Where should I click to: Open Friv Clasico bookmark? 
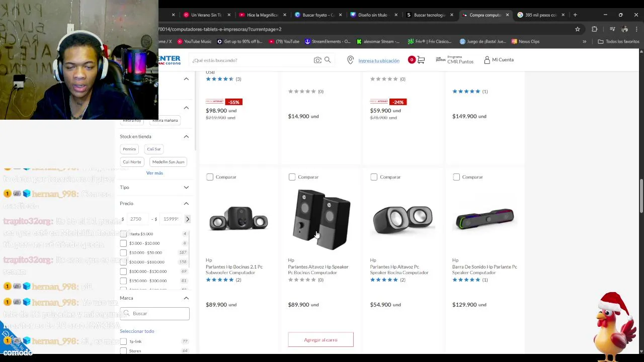tap(430, 41)
